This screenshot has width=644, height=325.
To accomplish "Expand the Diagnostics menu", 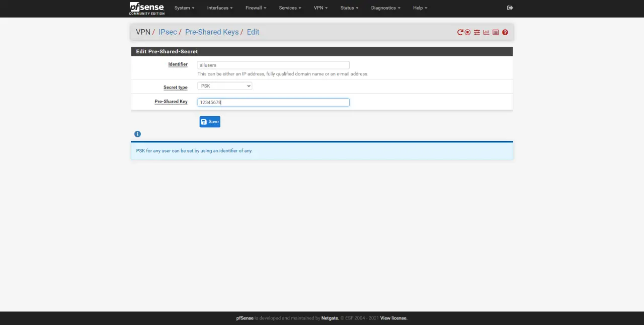I will [385, 8].
